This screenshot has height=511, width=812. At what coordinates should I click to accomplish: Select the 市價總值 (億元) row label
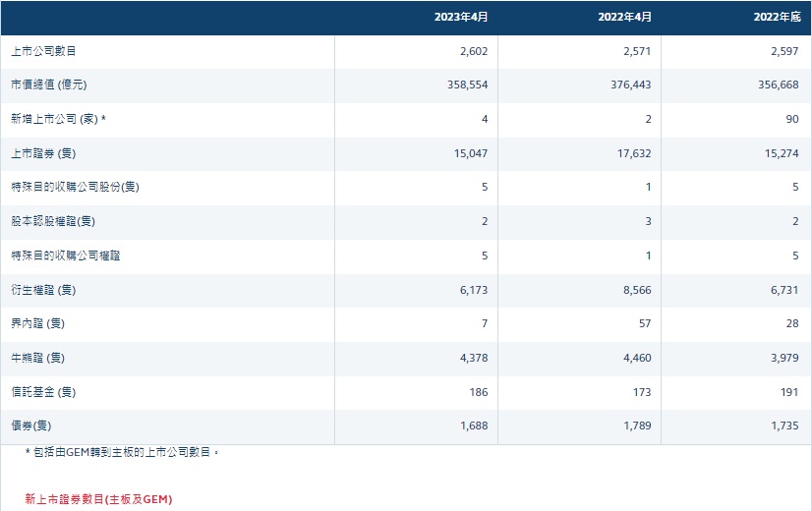[49, 85]
